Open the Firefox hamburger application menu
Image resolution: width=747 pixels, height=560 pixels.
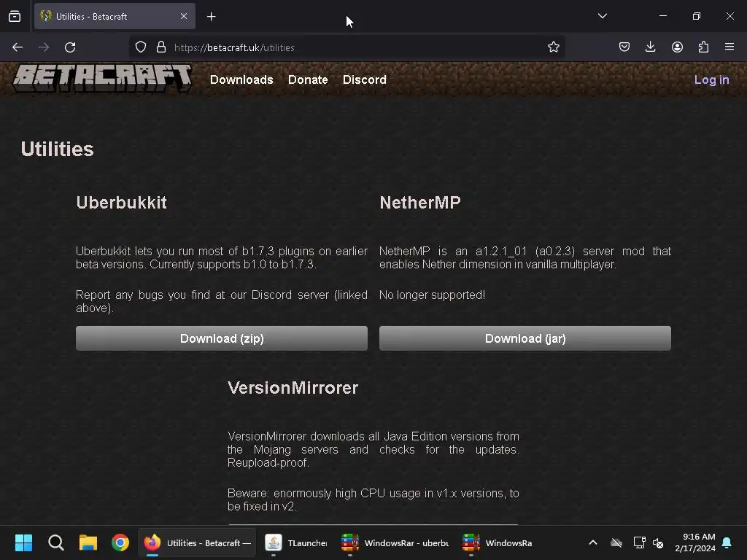pos(729,47)
